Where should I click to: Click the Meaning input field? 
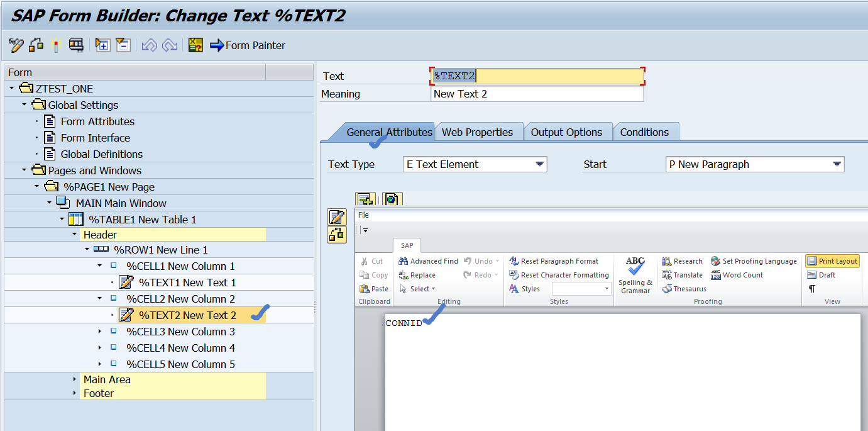537,94
